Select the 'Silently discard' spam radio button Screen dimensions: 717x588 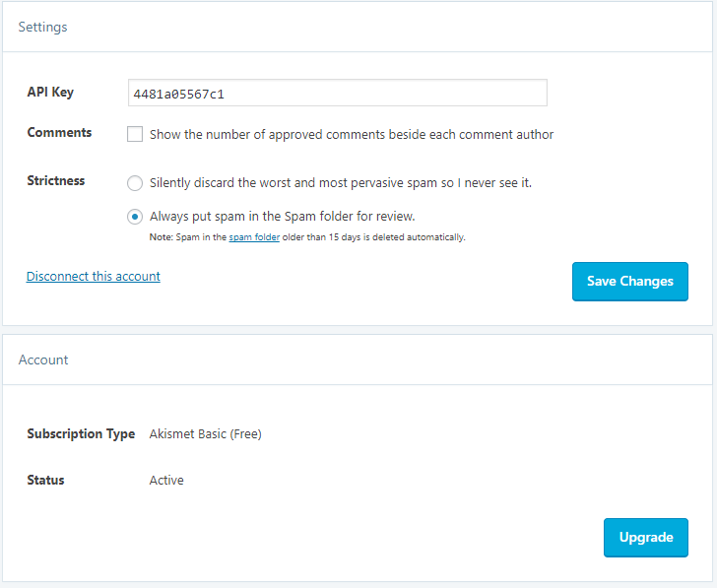point(135,183)
